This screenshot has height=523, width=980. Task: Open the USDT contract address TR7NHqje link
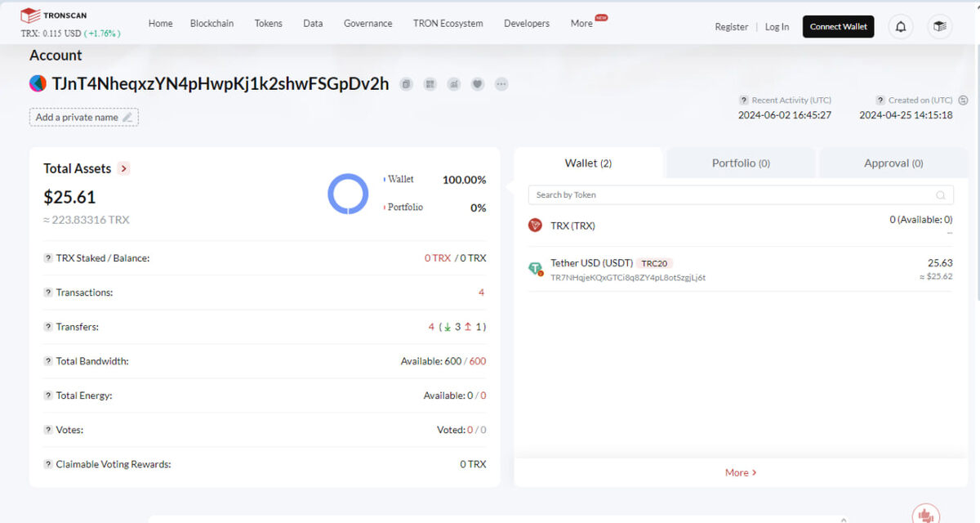coord(628,278)
